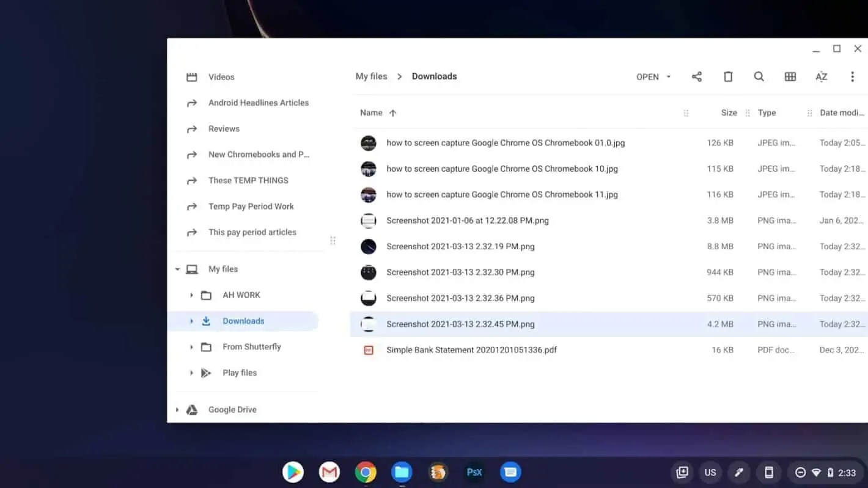Expand the From Shutterfly folder
The width and height of the screenshot is (868, 488).
point(191,347)
